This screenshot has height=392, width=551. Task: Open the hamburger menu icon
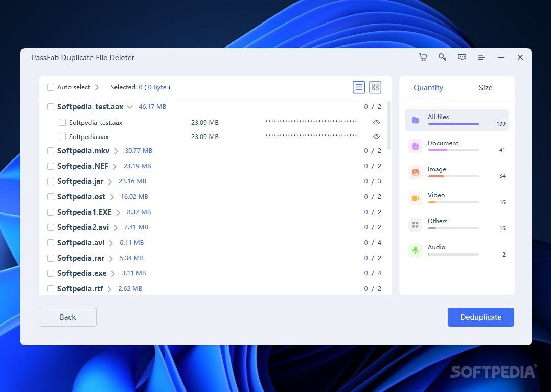coord(481,57)
